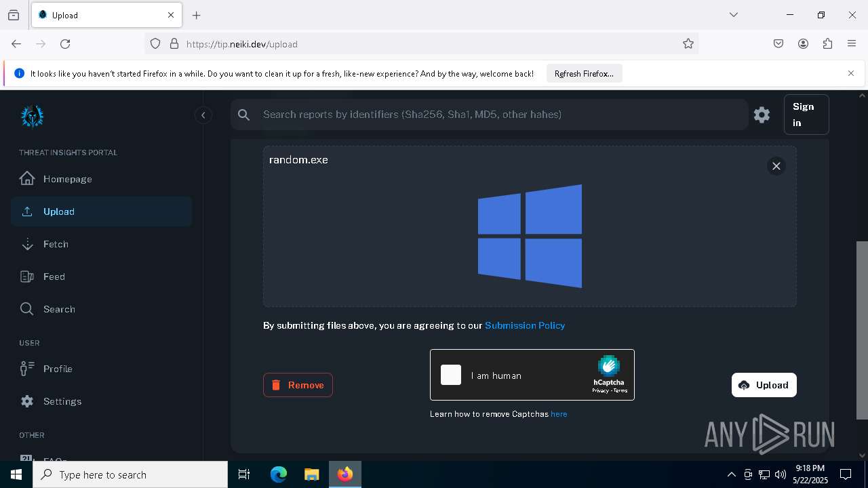Viewport: 868px width, 488px height.
Task: Open the remove Captchas 'here' link
Action: pos(559,414)
